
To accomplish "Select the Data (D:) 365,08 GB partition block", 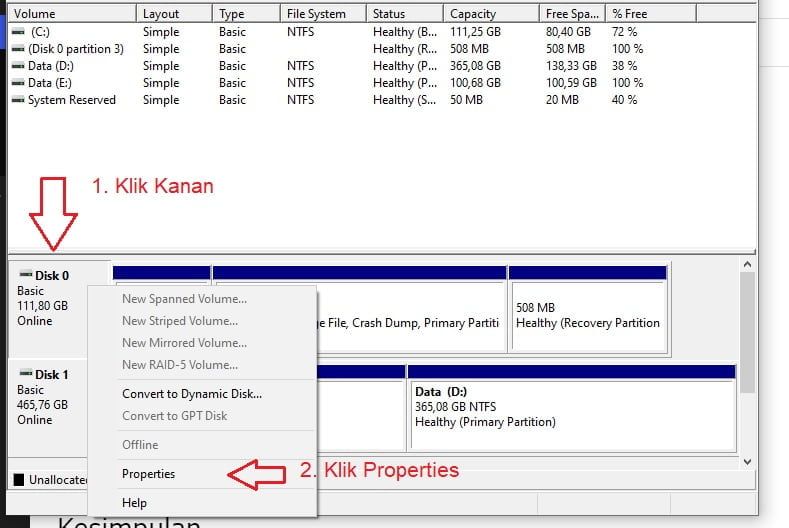I will click(x=572, y=407).
